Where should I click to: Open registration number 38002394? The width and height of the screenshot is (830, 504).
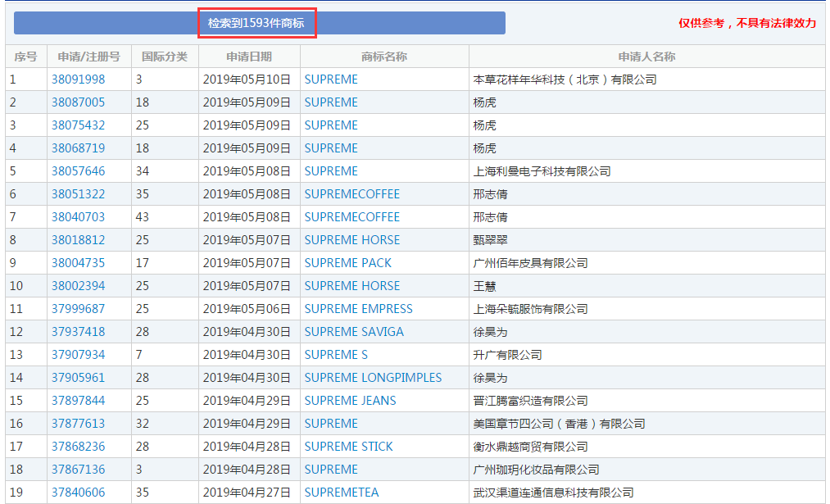tap(79, 286)
